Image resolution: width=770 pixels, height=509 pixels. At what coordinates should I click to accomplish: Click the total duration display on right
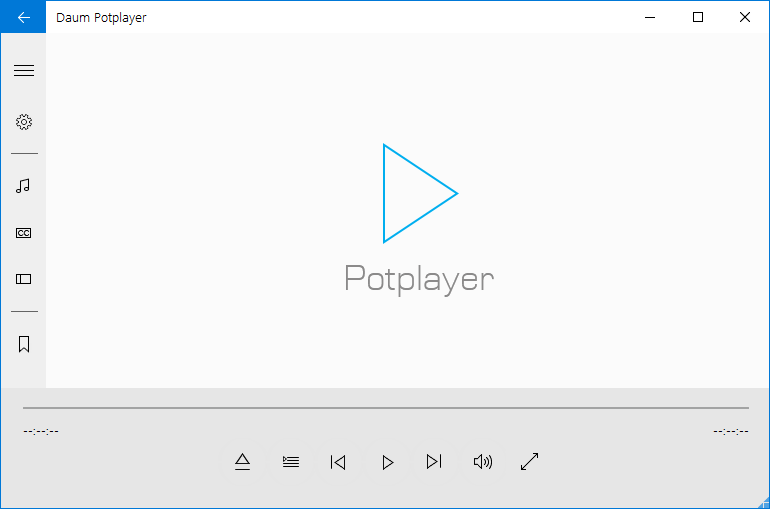731,432
